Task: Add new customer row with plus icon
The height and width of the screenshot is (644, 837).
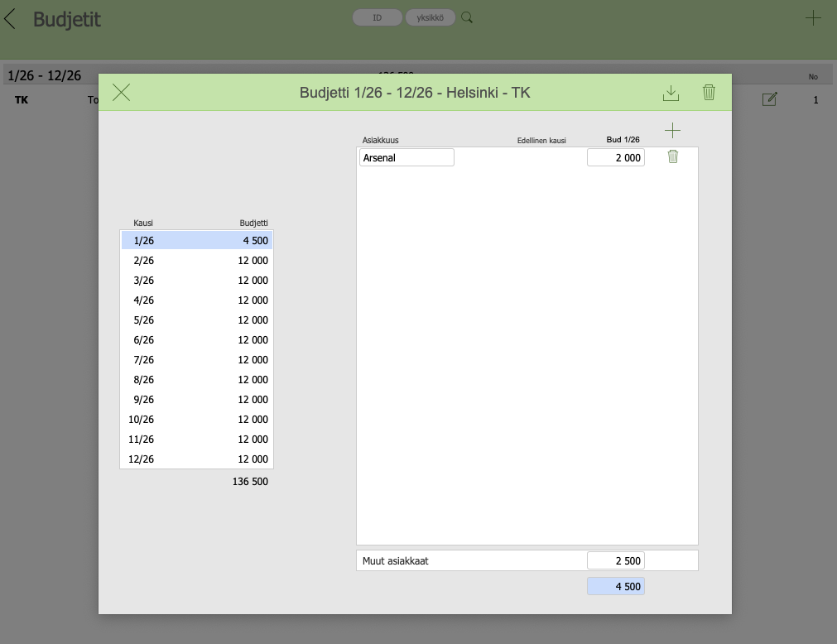Action: coord(672,130)
